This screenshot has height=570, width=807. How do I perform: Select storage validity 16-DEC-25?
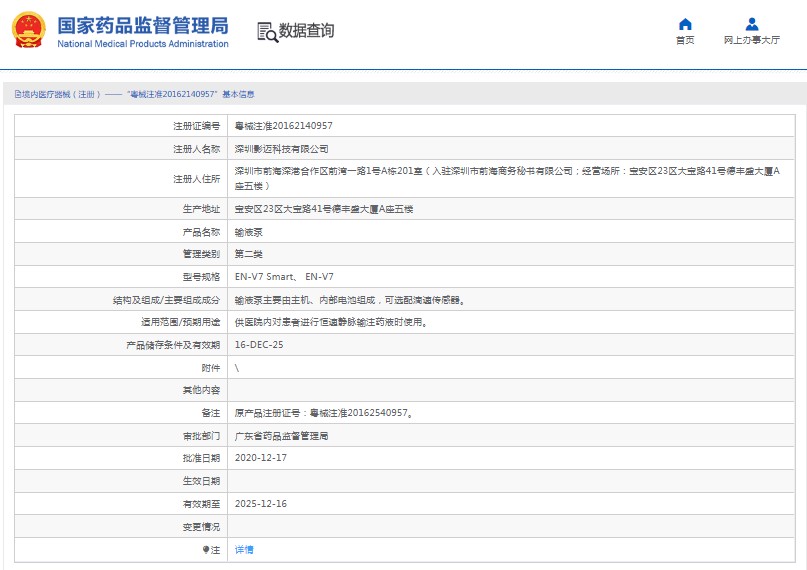pos(259,345)
